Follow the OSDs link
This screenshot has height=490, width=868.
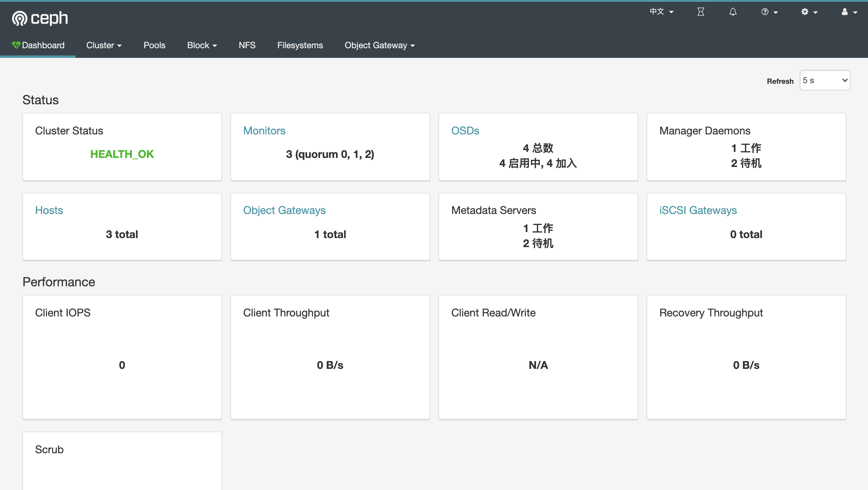pyautogui.click(x=465, y=130)
